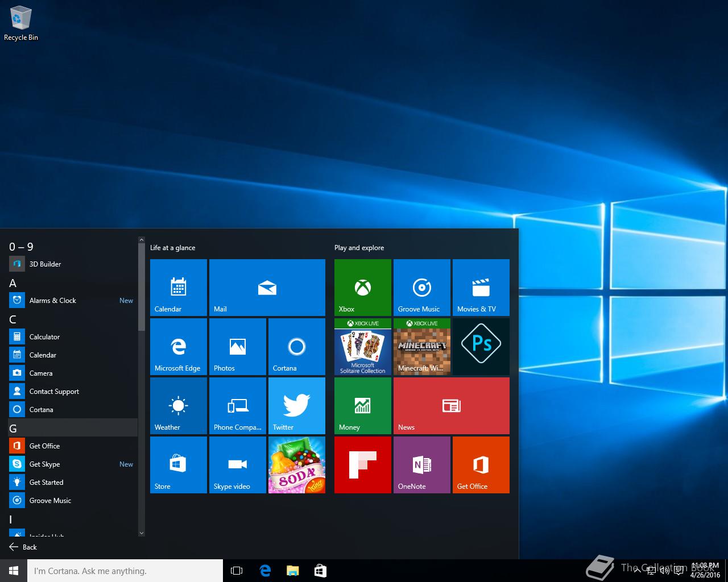Click the Cortana search box
The height and width of the screenshot is (582, 728).
[125, 571]
